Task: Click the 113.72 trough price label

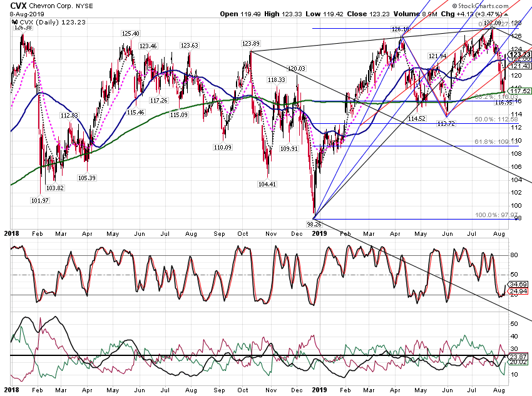Action: coord(446,124)
